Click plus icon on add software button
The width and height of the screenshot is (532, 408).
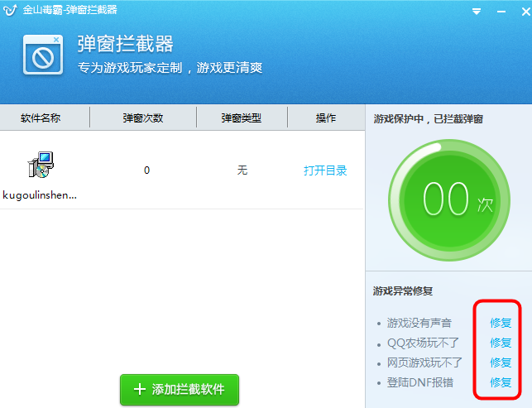(x=140, y=389)
